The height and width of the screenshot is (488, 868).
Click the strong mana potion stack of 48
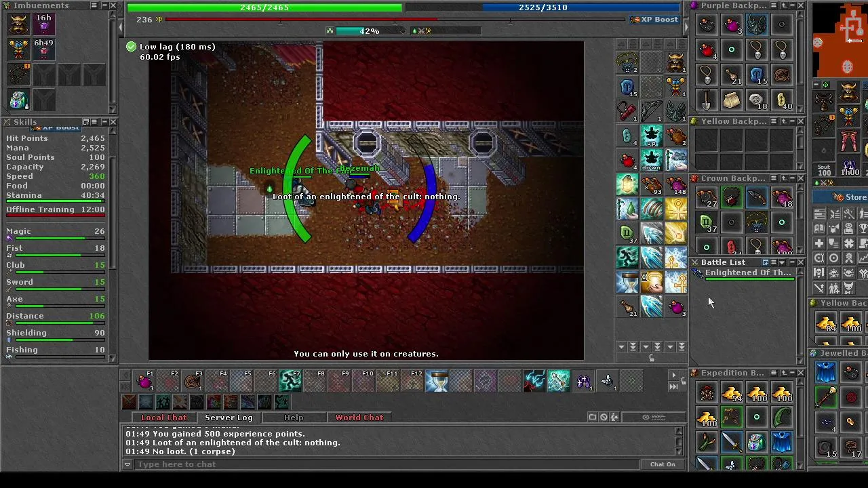point(781,197)
